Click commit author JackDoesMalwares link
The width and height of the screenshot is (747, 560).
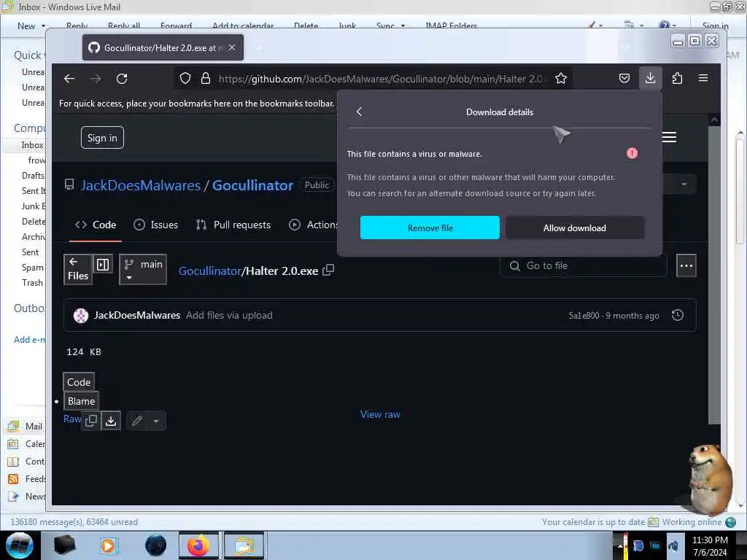[136, 315]
